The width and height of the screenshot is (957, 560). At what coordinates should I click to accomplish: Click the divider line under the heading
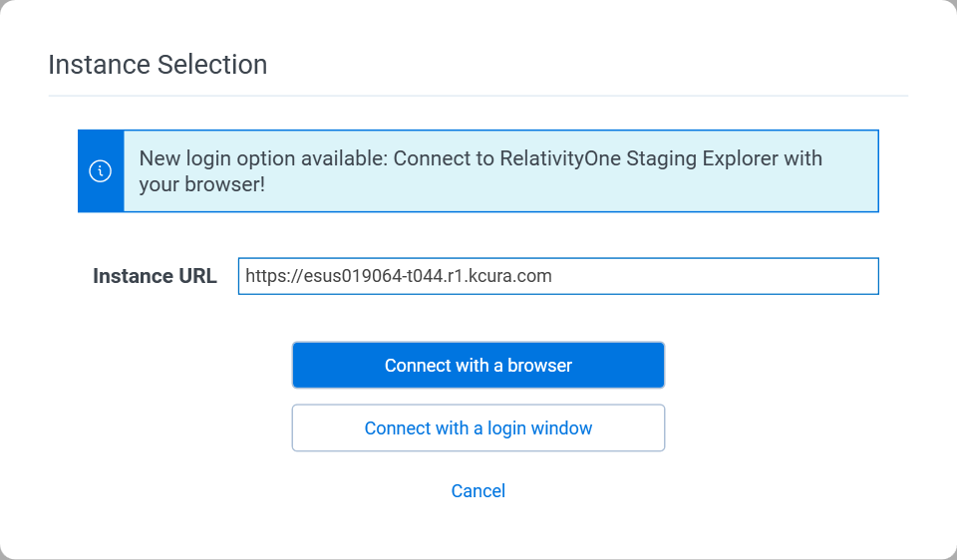pos(478,96)
